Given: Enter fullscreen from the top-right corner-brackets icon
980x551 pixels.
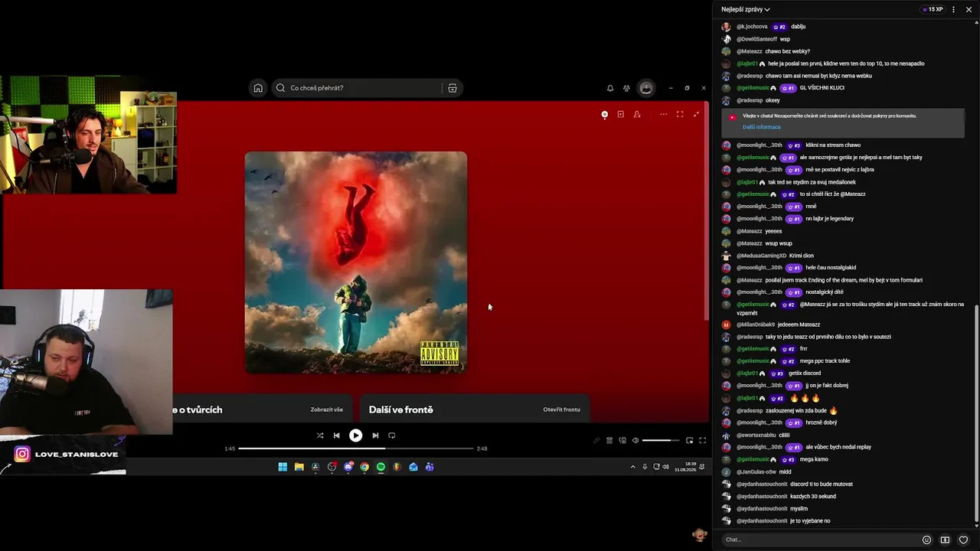Looking at the screenshot, I should (680, 115).
